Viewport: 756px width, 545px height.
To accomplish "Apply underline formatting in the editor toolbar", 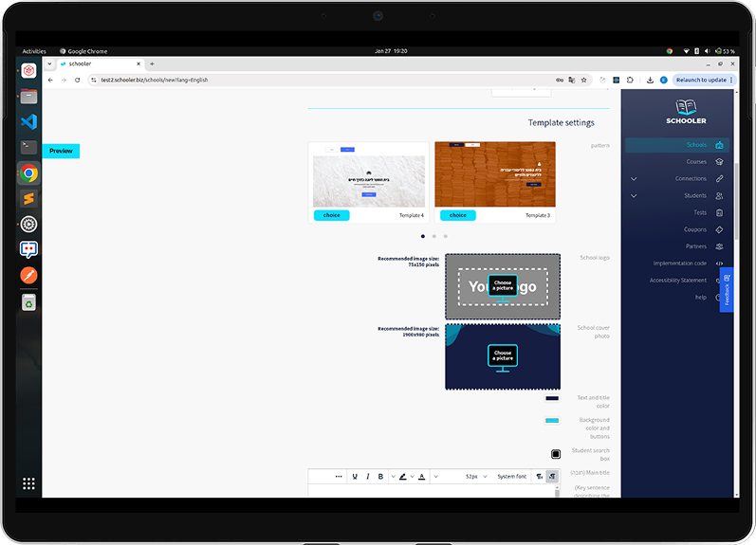I will tap(355, 477).
